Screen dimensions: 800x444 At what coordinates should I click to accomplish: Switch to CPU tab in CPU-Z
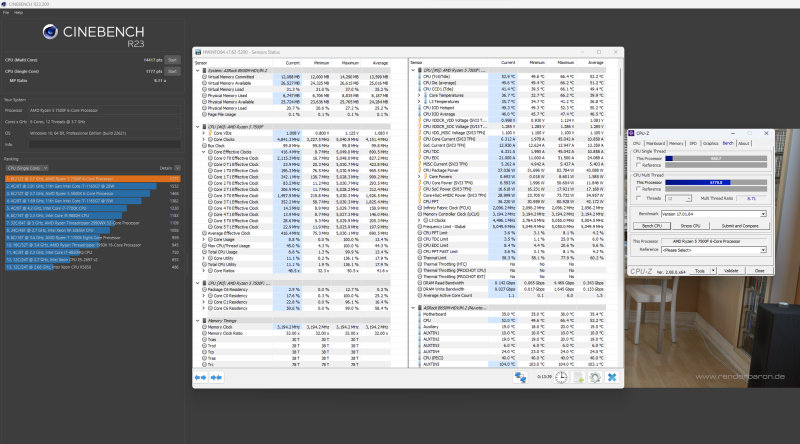click(x=637, y=143)
